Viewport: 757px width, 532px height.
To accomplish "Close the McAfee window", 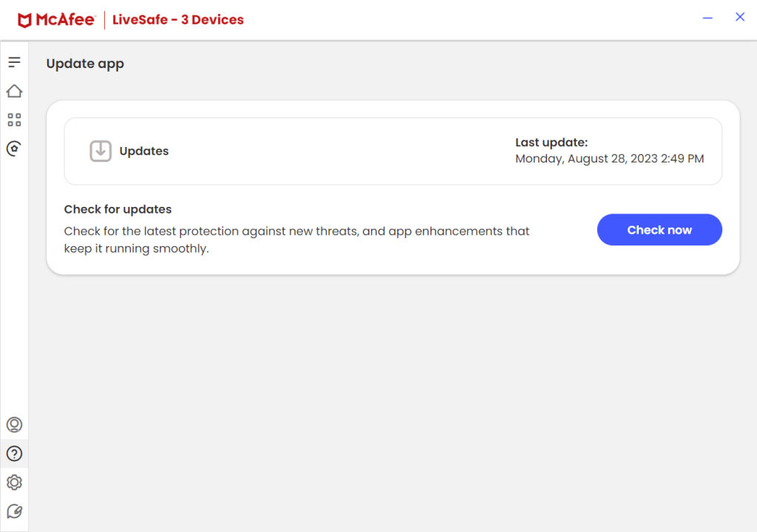I will pyautogui.click(x=739, y=18).
